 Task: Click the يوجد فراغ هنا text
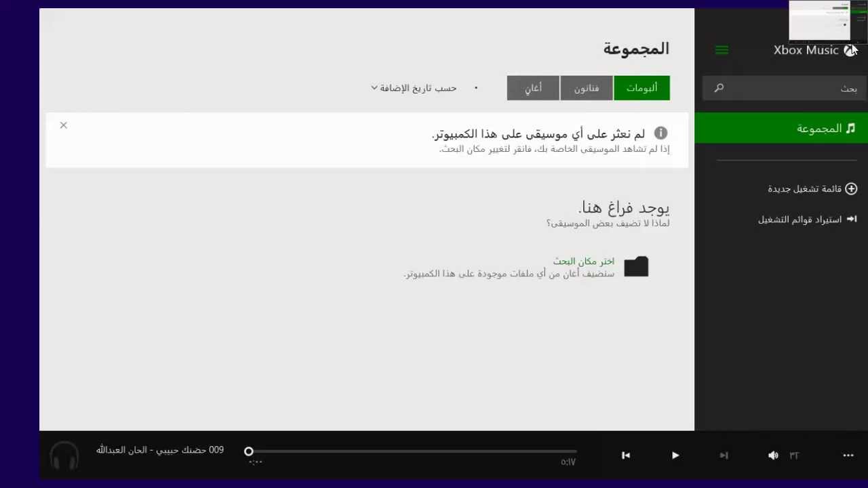(625, 207)
